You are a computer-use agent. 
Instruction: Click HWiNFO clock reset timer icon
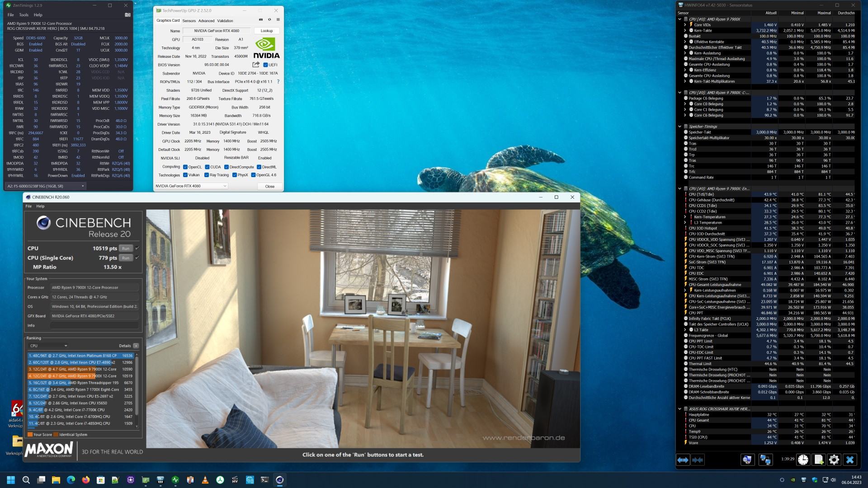[x=803, y=460]
